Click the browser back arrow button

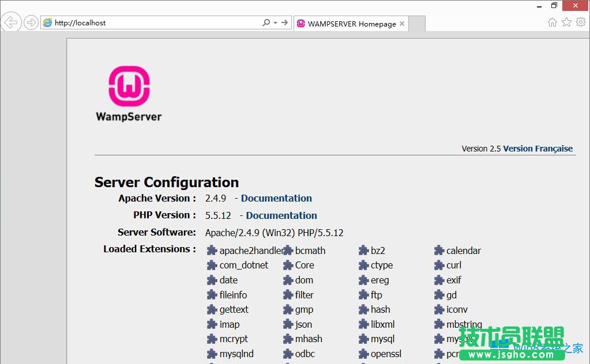point(12,22)
